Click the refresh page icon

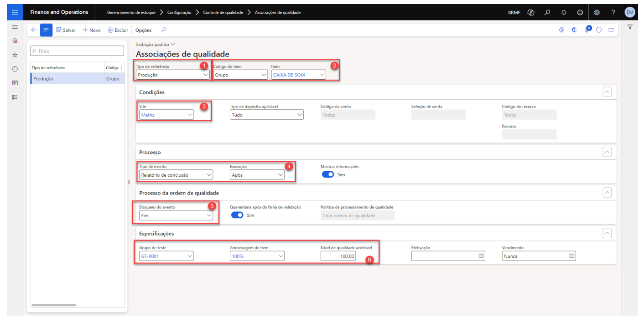(599, 30)
